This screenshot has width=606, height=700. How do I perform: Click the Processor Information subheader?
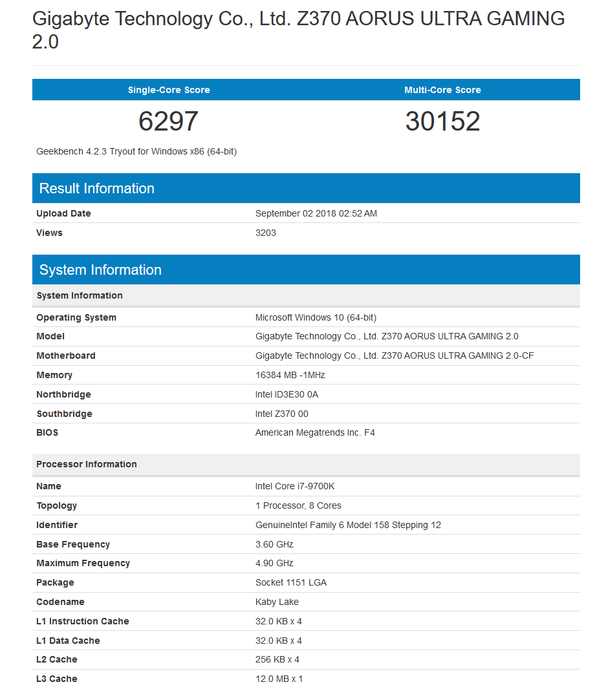[x=306, y=464]
